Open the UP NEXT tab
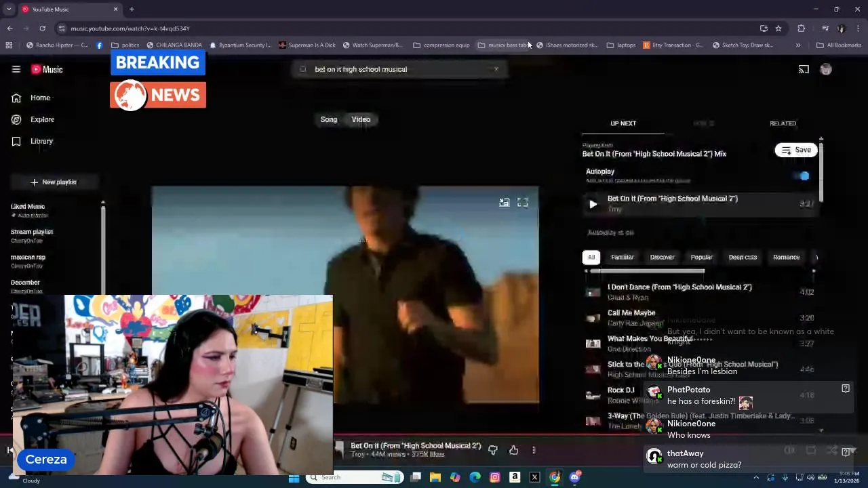868x488 pixels. 623,123
